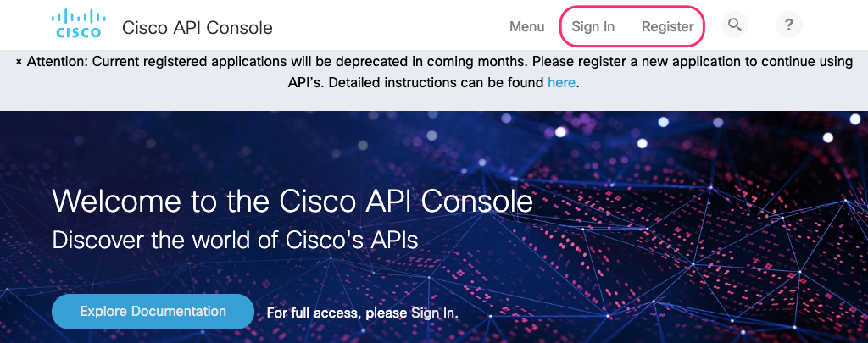
Task: Click the Explore Documentation button
Action: tap(153, 312)
